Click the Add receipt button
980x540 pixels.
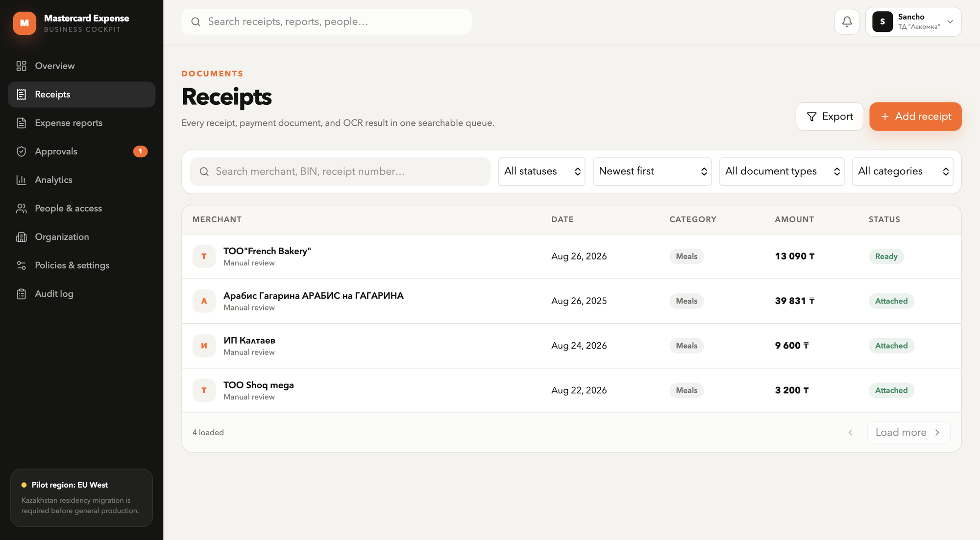[915, 117]
